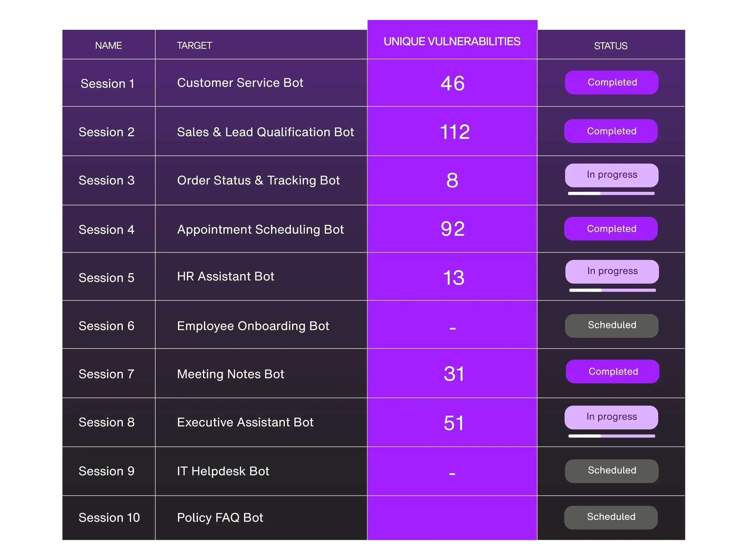747x560 pixels.
Task: Click the Completed status for Session 2
Action: pos(611,131)
